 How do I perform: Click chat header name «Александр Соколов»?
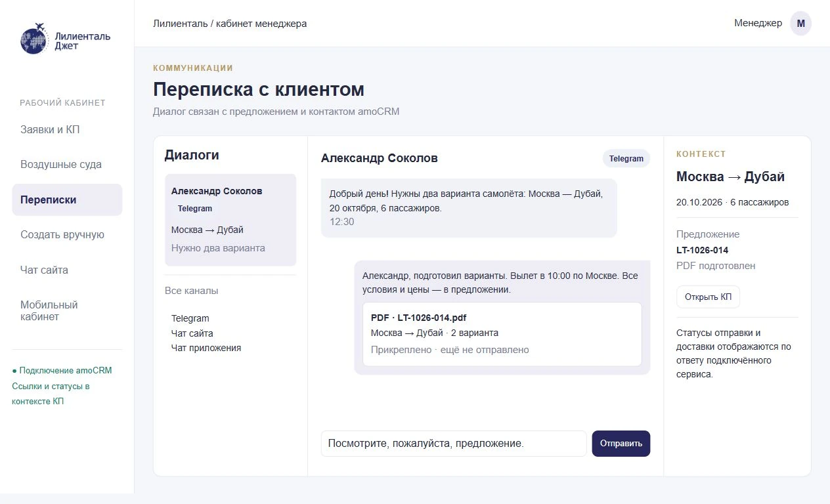click(380, 158)
